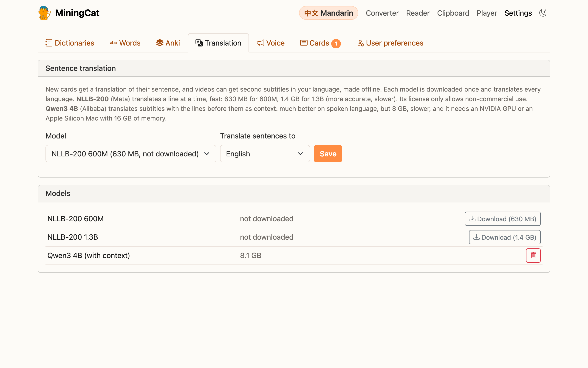Switch to the Words tab

tap(125, 43)
